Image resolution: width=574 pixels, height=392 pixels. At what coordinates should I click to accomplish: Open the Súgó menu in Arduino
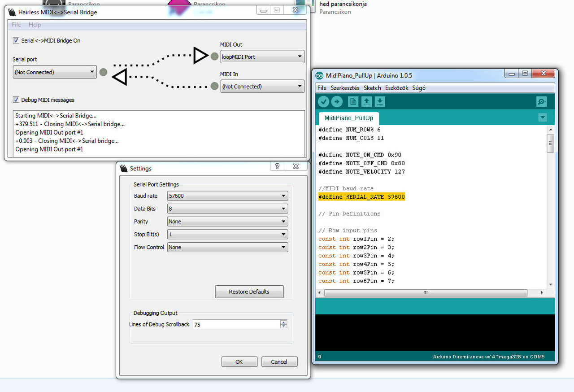(419, 88)
